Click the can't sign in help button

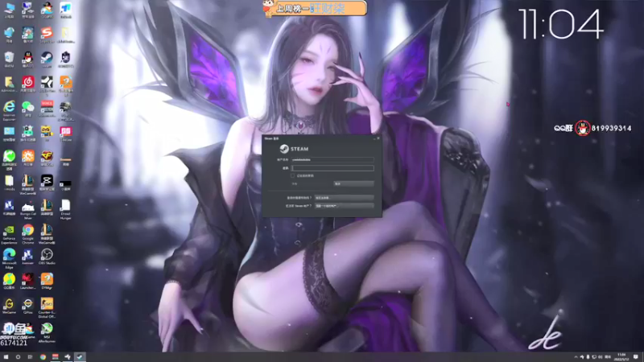pyautogui.click(x=345, y=198)
